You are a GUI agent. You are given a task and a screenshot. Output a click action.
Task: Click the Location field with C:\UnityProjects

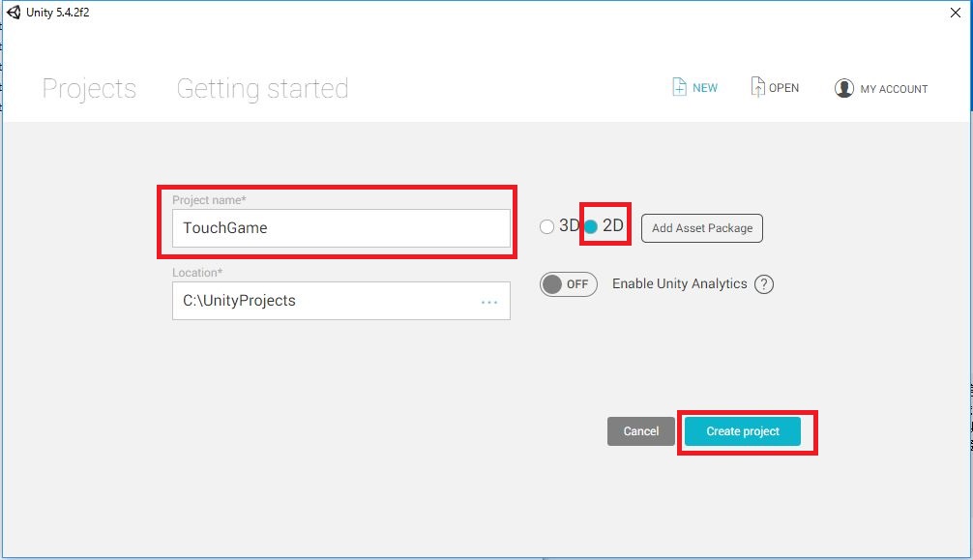[x=341, y=301]
